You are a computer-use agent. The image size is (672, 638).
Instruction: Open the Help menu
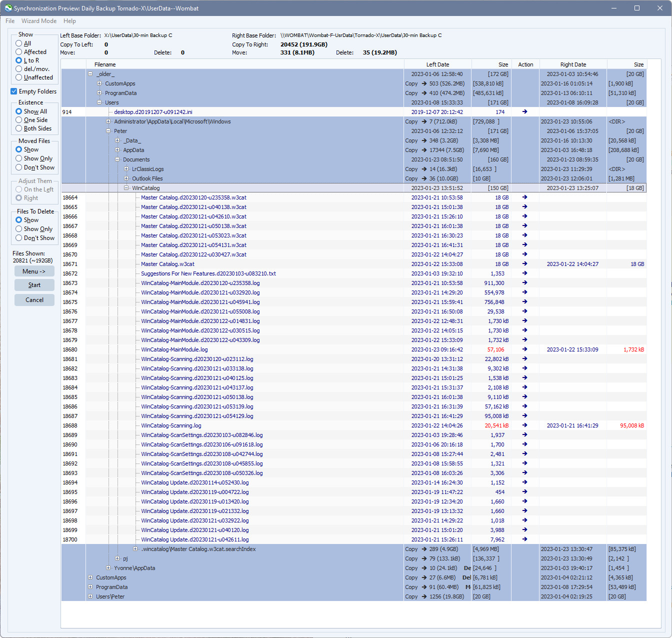point(69,21)
